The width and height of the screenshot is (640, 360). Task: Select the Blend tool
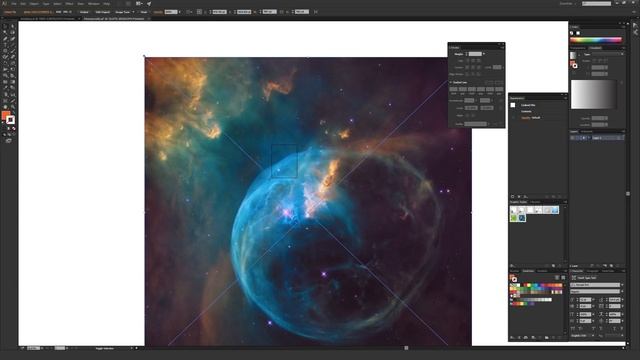click(x=13, y=88)
